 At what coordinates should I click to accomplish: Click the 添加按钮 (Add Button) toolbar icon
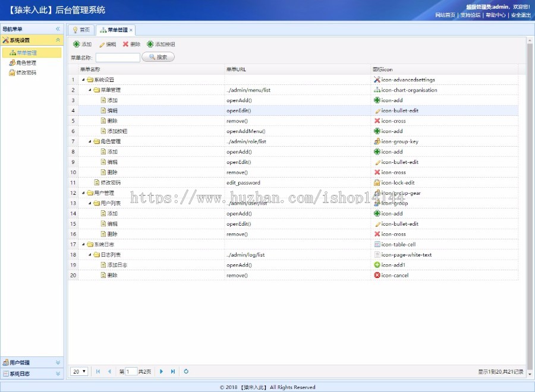point(150,44)
